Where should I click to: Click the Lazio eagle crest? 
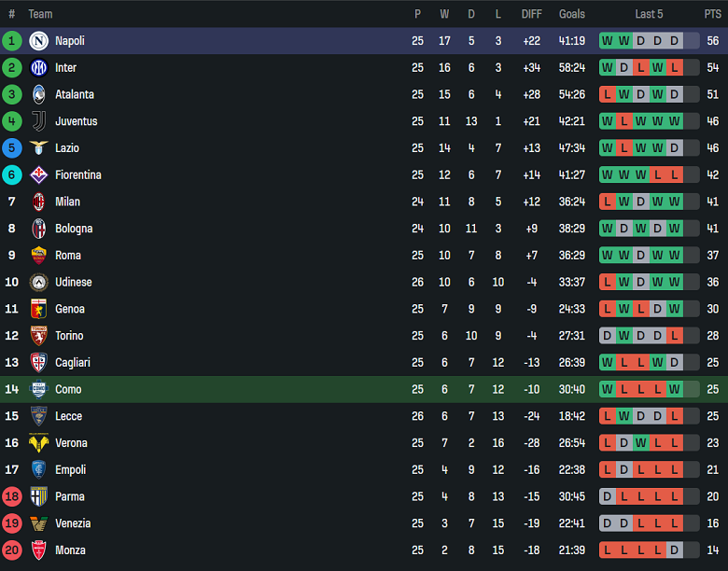(38, 148)
